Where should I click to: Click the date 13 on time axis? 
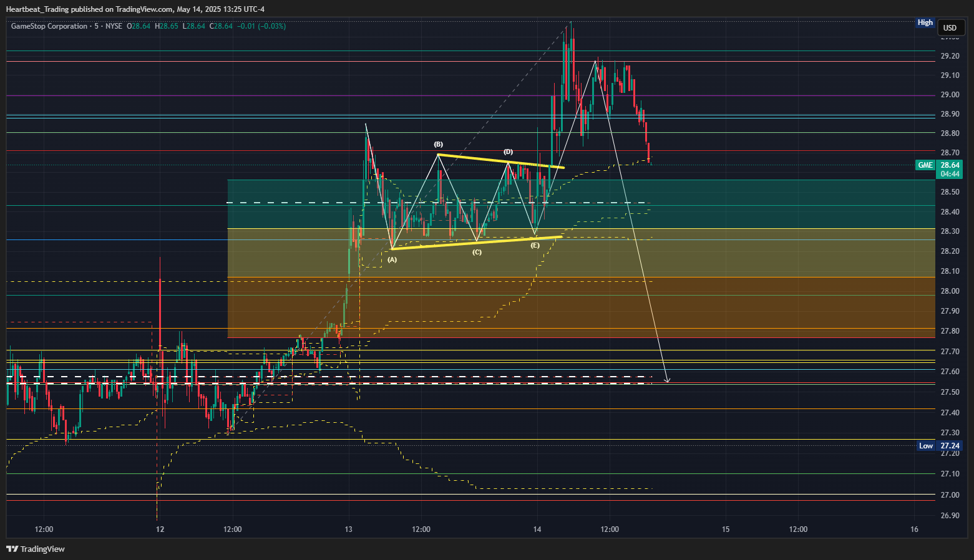click(348, 529)
